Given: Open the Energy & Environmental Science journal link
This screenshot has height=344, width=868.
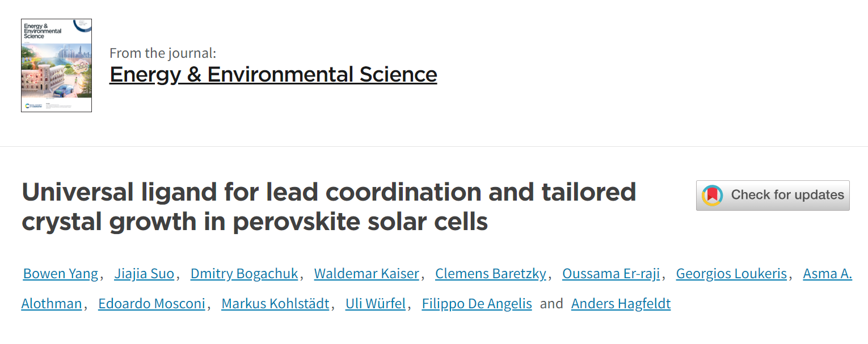Looking at the screenshot, I should (273, 74).
